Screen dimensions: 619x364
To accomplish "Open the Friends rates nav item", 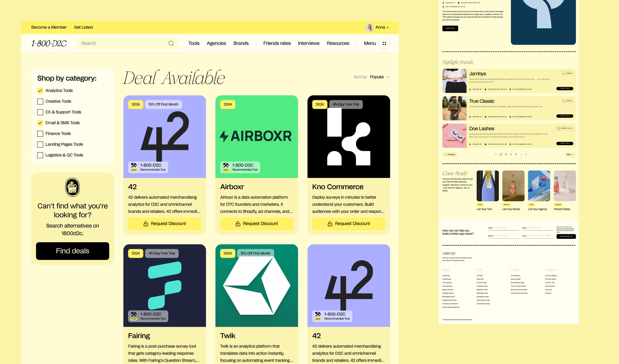I will (277, 44).
